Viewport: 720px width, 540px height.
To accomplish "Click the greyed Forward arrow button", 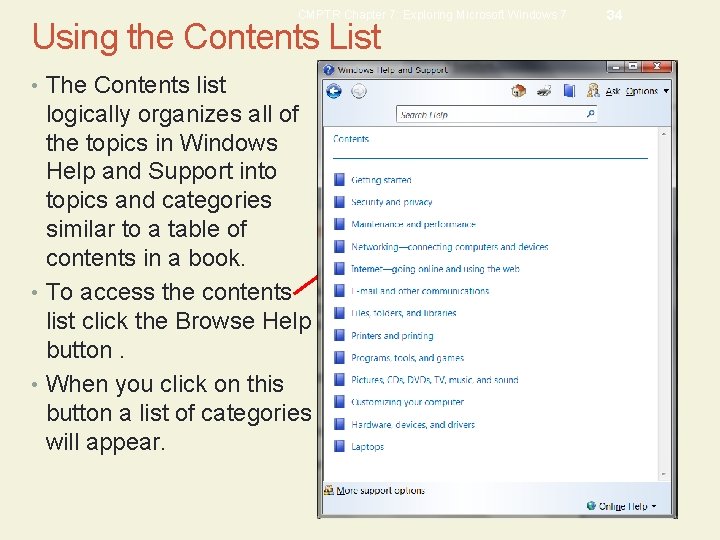I will (x=359, y=91).
